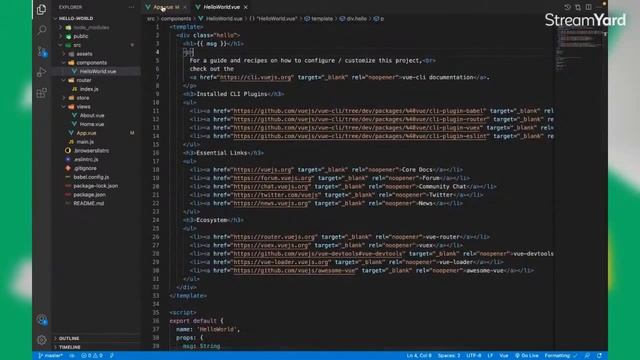The height and width of the screenshot is (360, 640).
Task: Click Spaces: 2 indentation setting
Action: pyautogui.click(x=449, y=356)
